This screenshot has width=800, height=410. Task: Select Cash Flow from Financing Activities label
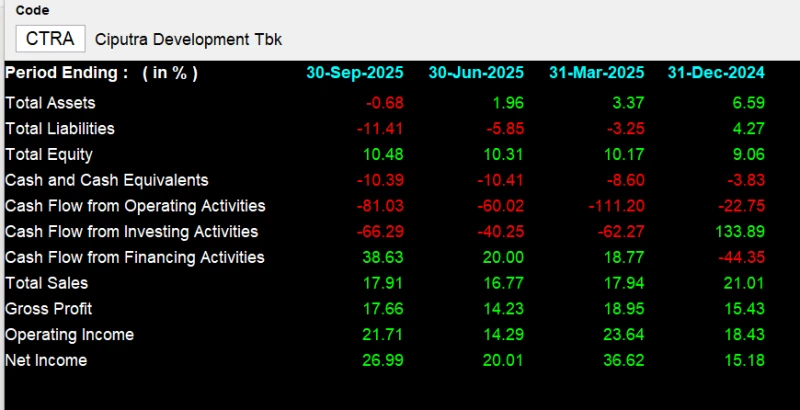click(x=135, y=257)
